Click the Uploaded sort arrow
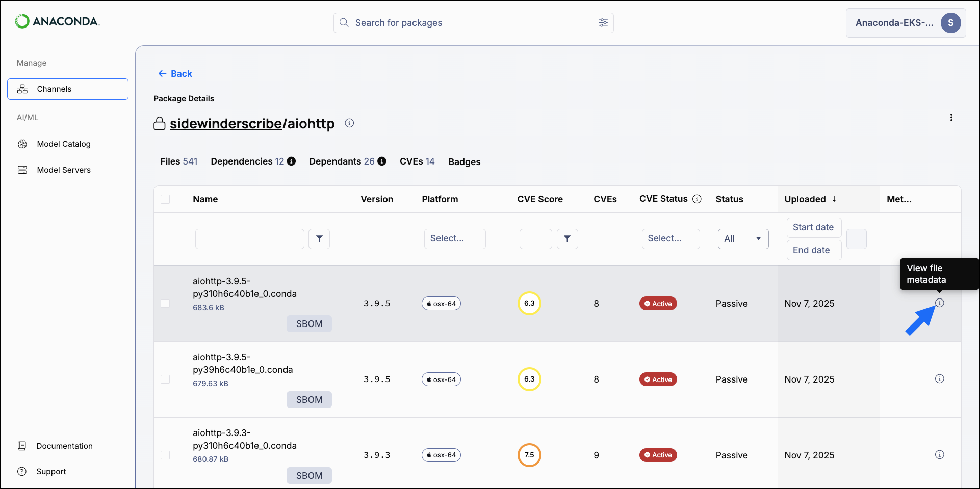 click(834, 199)
